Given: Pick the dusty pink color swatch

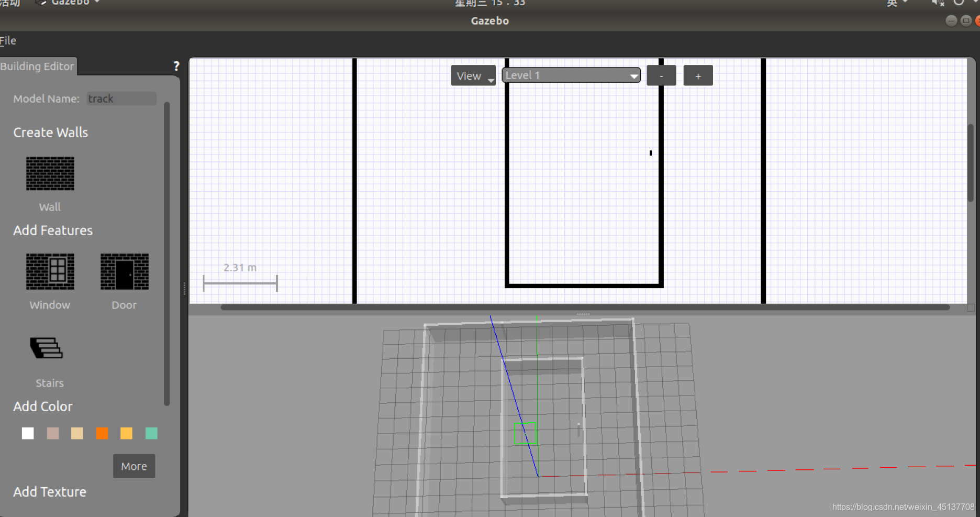Looking at the screenshot, I should 53,433.
